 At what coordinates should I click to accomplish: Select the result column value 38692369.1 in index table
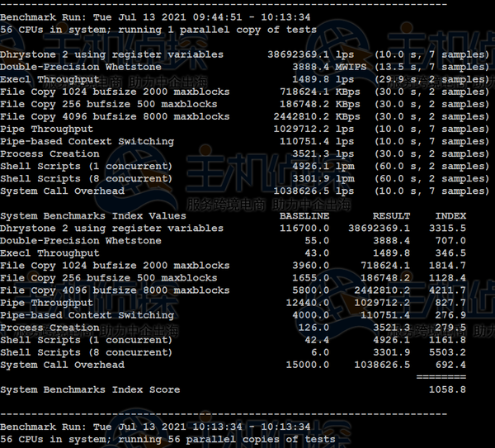point(379,229)
